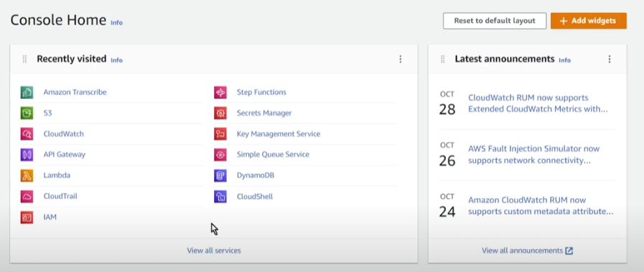644x272 pixels.
Task: Open the IAM link
Action: (x=50, y=217)
